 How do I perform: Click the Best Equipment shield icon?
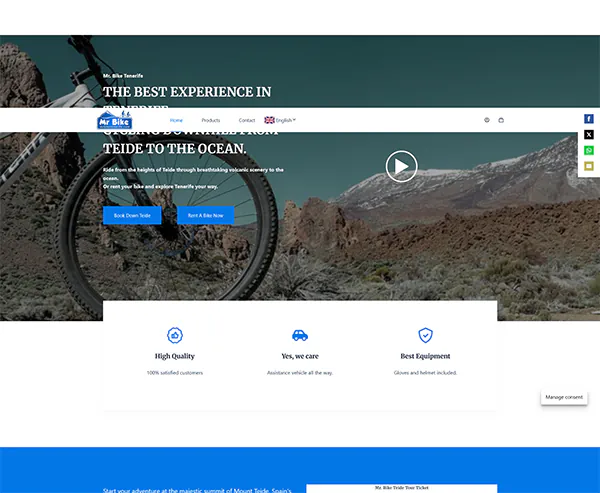425,335
